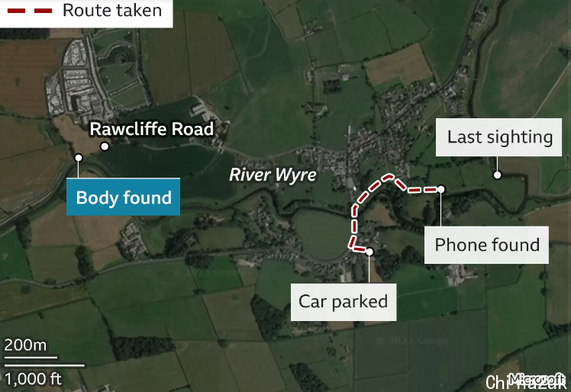
Task: Click the Rawcliffe Road text label
Action: (x=152, y=129)
